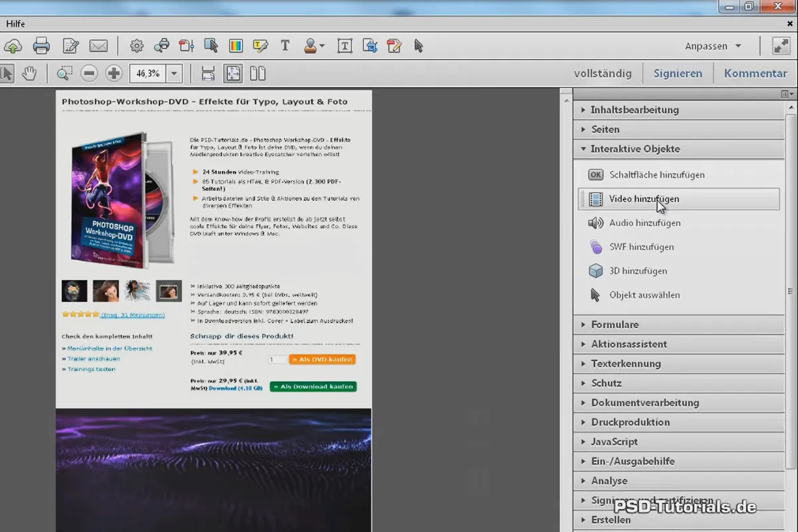Click the printer icon in the toolbar
The height and width of the screenshot is (532, 798).
pyautogui.click(x=41, y=46)
